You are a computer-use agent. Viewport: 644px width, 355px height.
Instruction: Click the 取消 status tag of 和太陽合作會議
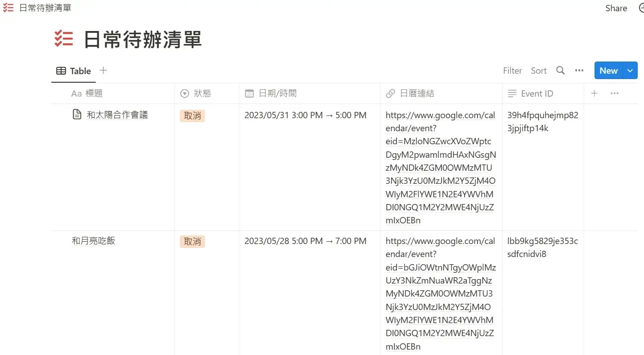coord(192,115)
